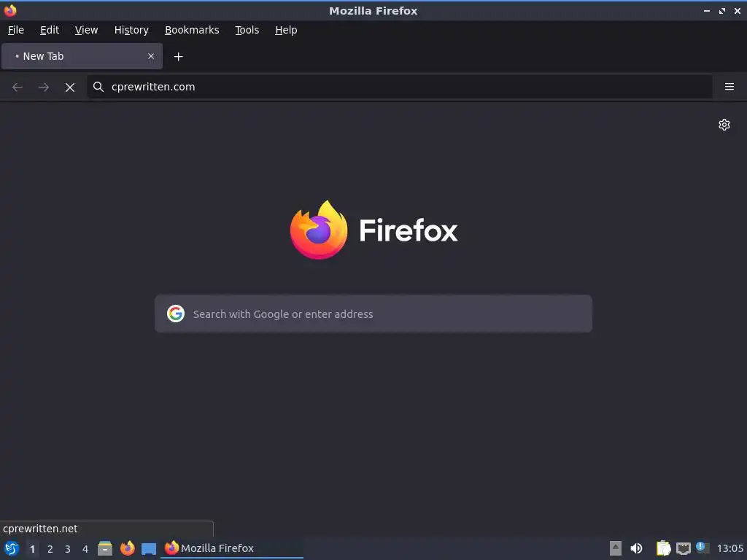Launch Firefox from the taskbar quick launcher
The height and width of the screenshot is (560, 747).
tap(127, 548)
